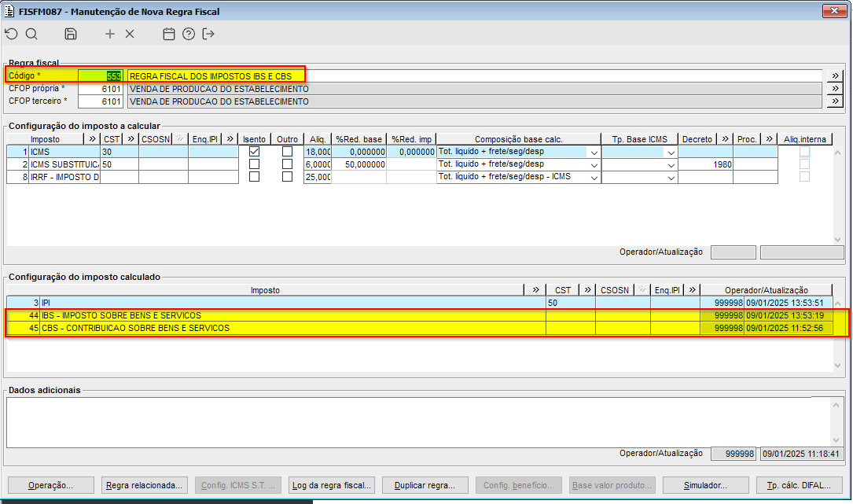Click Duplicar regra... button
The height and width of the screenshot is (504, 853).
(425, 485)
